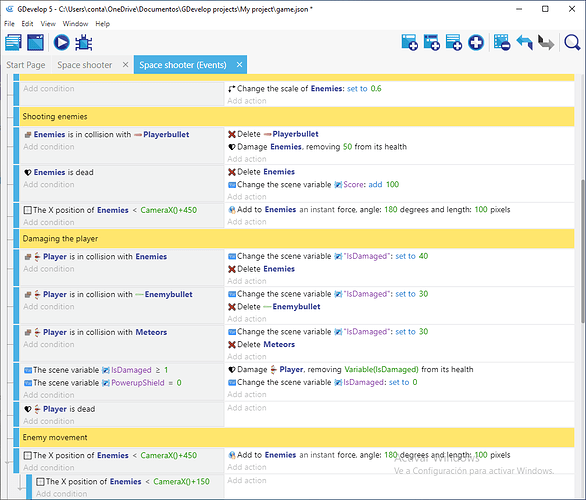Image resolution: width=586 pixels, height=500 pixels.
Task: Close the Space shooter (Events) tab
Action: pos(239,65)
